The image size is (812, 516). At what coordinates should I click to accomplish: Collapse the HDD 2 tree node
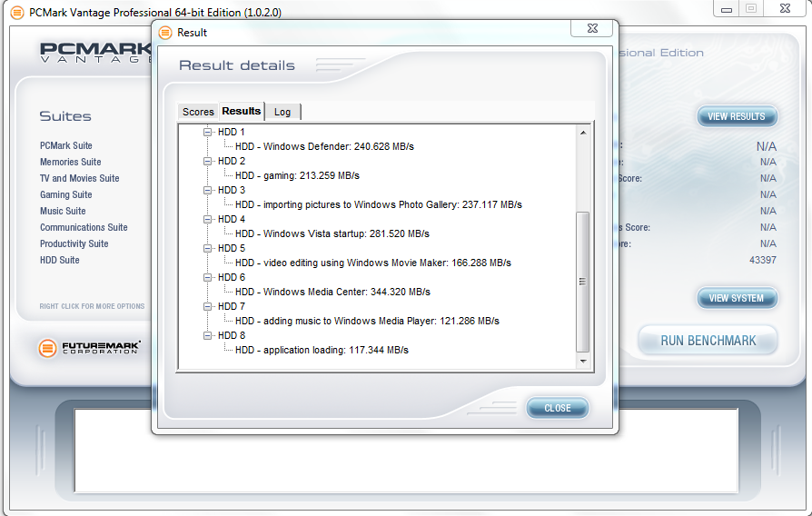coord(207,161)
